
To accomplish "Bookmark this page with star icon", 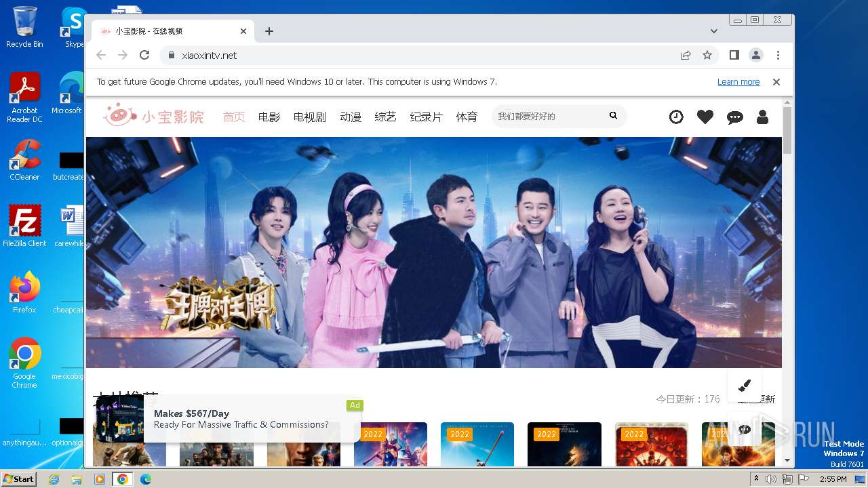I will coord(707,55).
